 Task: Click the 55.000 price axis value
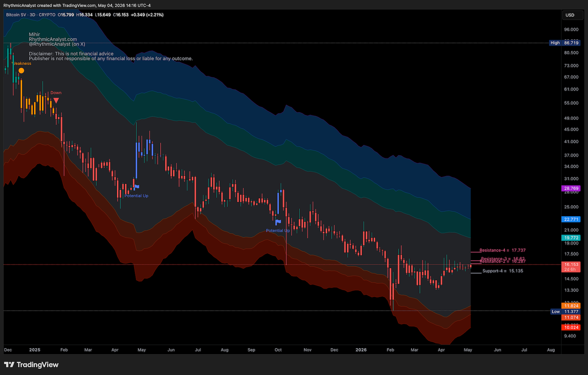(571, 103)
